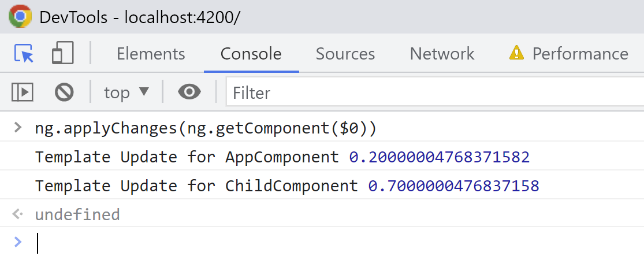Clear the console with the ban icon
Viewport: 644px width, 267px height.
(x=64, y=92)
